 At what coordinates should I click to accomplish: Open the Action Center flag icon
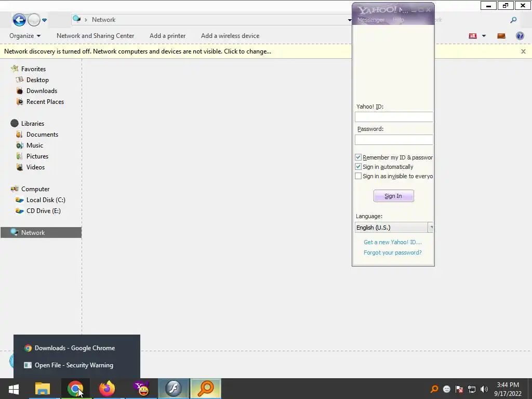pyautogui.click(x=459, y=389)
